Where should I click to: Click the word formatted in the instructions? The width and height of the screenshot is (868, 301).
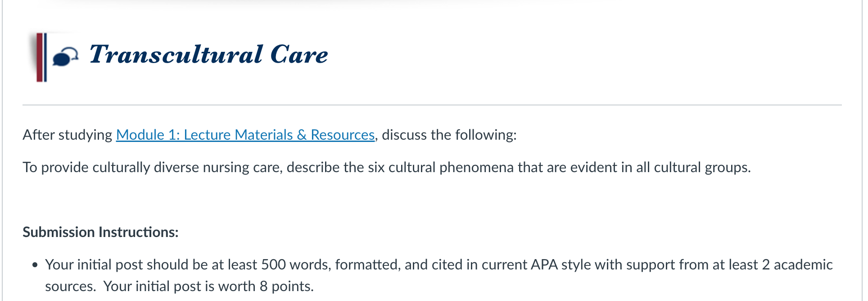(x=368, y=265)
